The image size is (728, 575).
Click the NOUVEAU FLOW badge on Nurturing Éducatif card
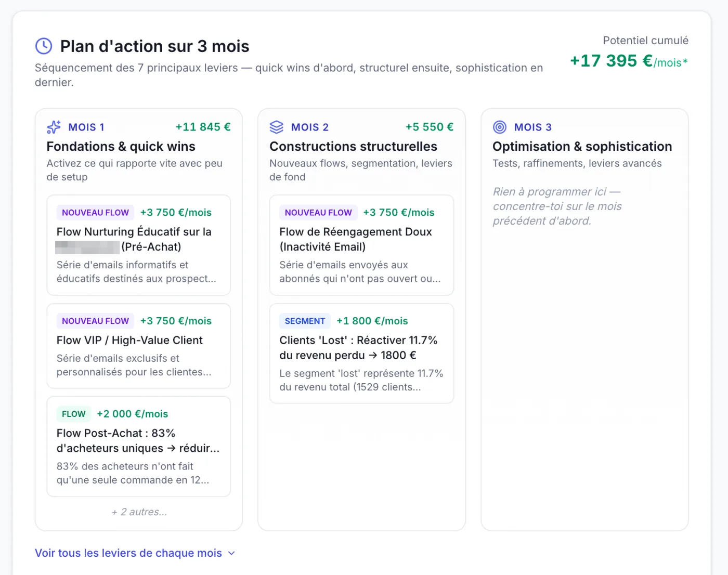coord(95,213)
